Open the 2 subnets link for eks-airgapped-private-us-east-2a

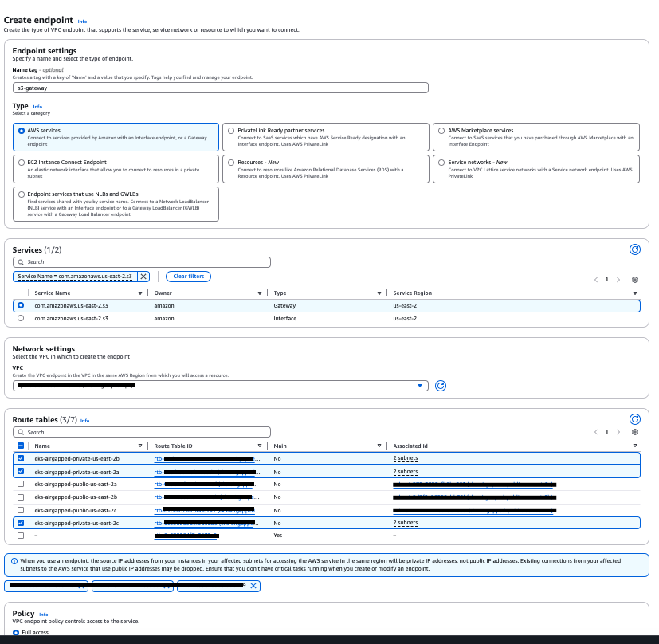404,471
